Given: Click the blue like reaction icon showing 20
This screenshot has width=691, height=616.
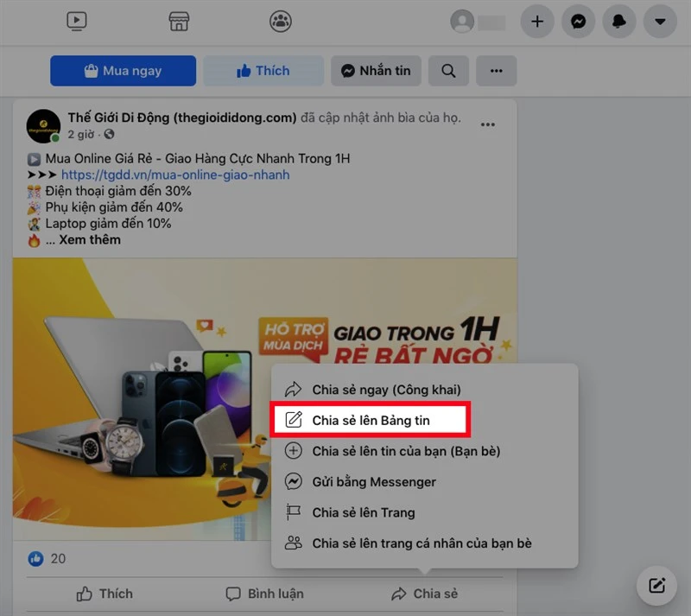Looking at the screenshot, I should [35, 559].
